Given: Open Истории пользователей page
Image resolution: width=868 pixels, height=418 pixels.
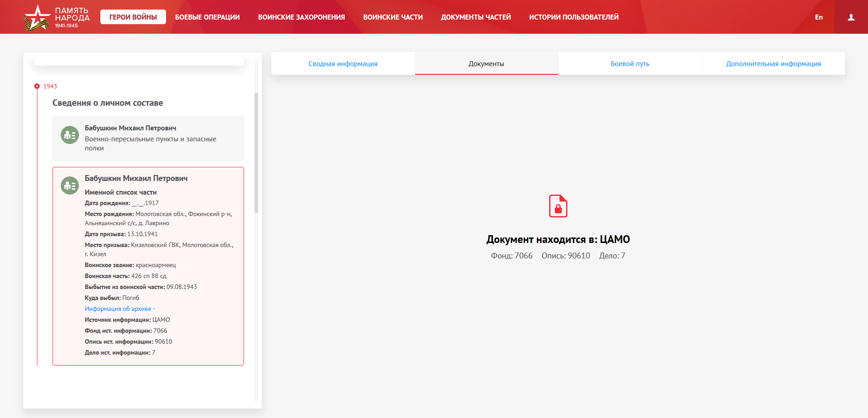Looking at the screenshot, I should [573, 17].
